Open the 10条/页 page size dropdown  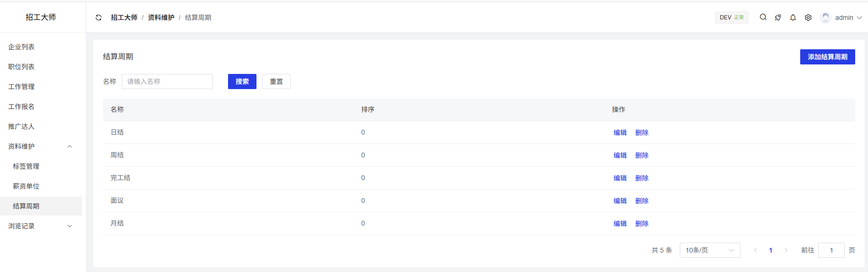(x=710, y=250)
